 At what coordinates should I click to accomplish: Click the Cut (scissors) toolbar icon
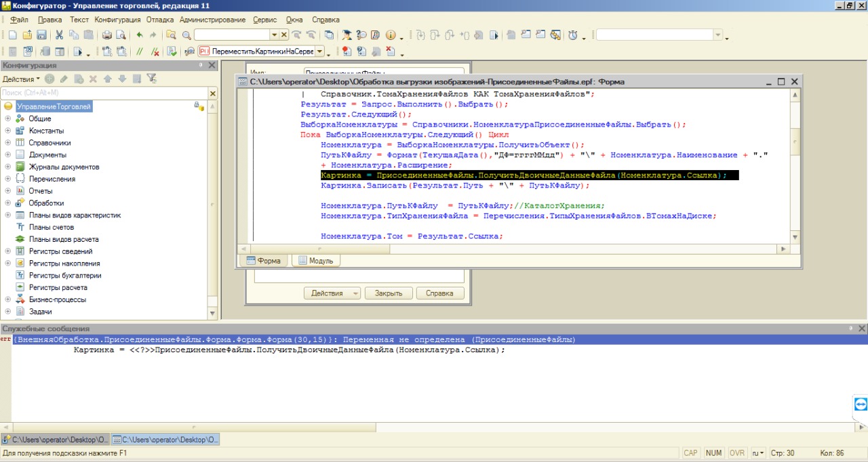59,35
